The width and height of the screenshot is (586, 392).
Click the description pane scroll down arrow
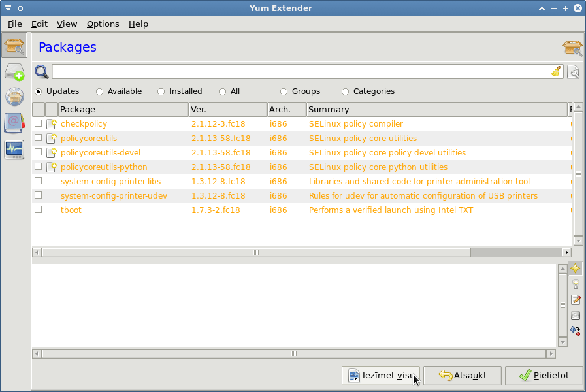click(562, 342)
